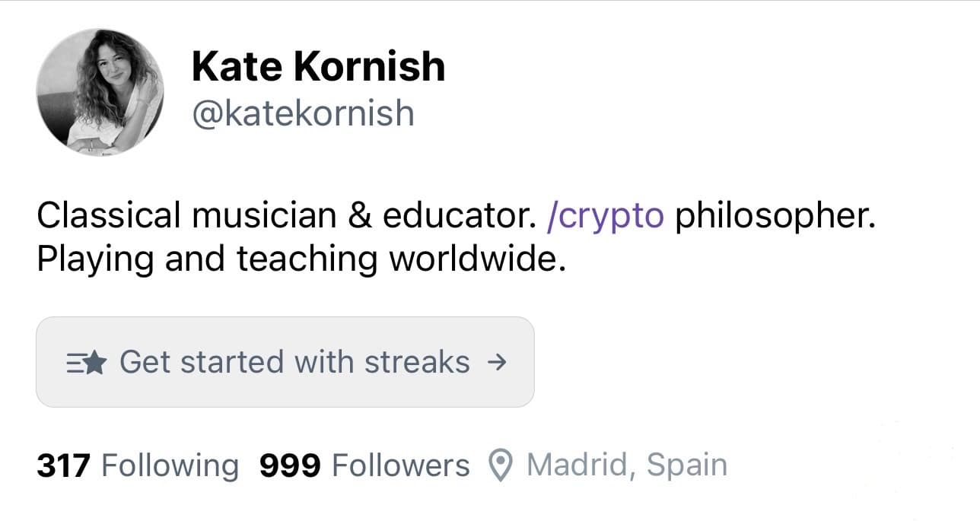The image size is (980, 521).
Task: Open the /crypto channel link
Action: click(606, 218)
